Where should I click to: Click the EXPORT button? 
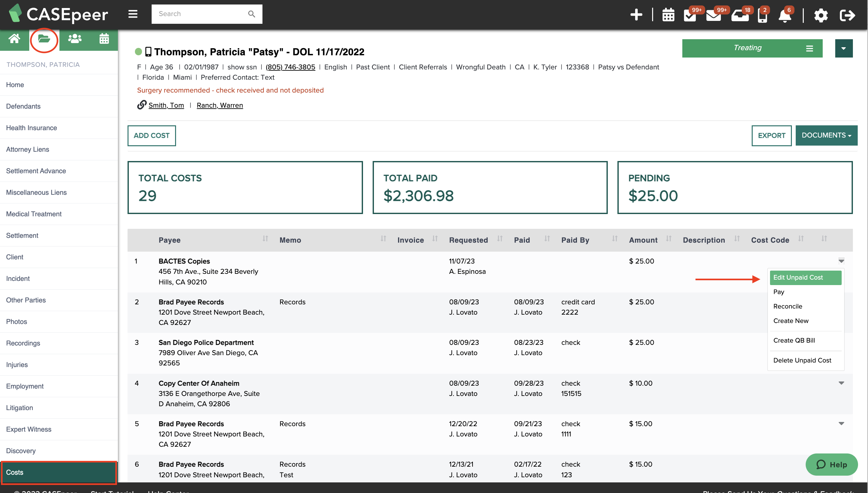point(771,136)
